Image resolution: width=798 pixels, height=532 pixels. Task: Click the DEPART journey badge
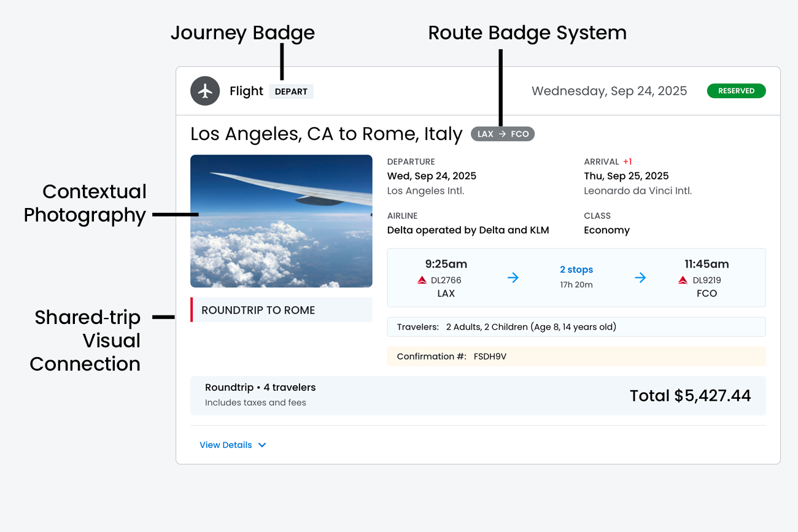pos(291,91)
